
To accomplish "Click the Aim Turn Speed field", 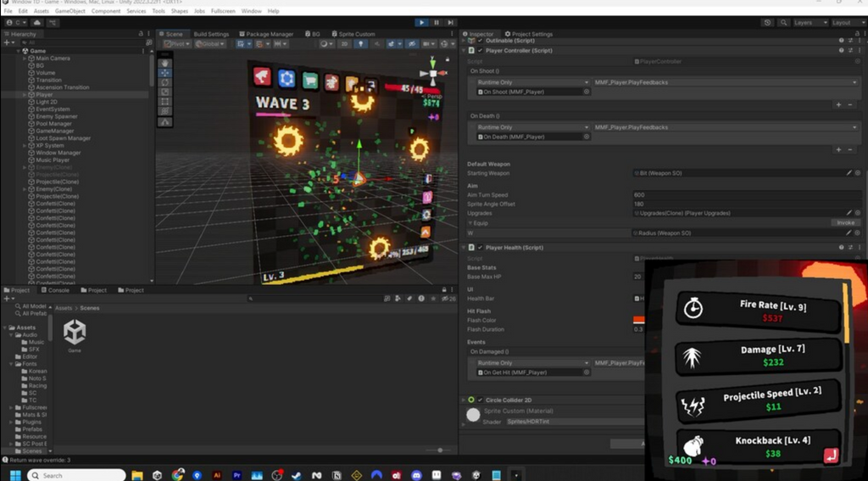I will [748, 195].
